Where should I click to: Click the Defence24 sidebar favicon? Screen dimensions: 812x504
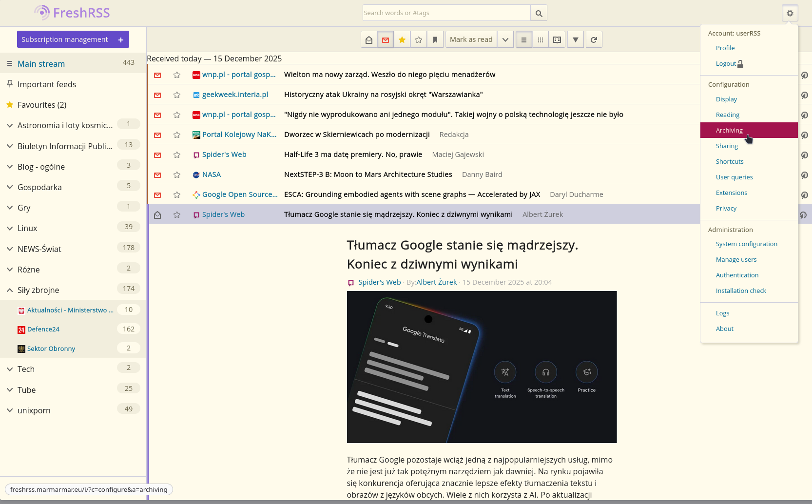click(x=21, y=330)
